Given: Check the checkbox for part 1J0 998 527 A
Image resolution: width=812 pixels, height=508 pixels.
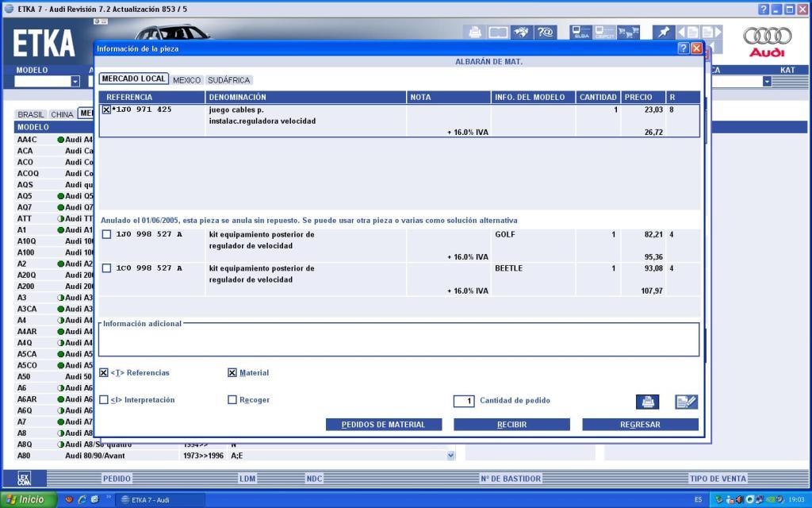Looking at the screenshot, I should tap(107, 234).
